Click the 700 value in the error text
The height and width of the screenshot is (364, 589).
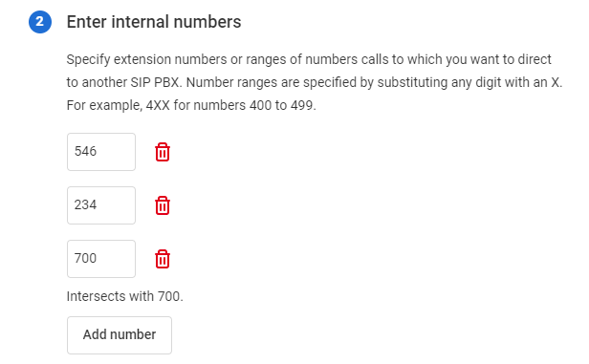[168, 296]
